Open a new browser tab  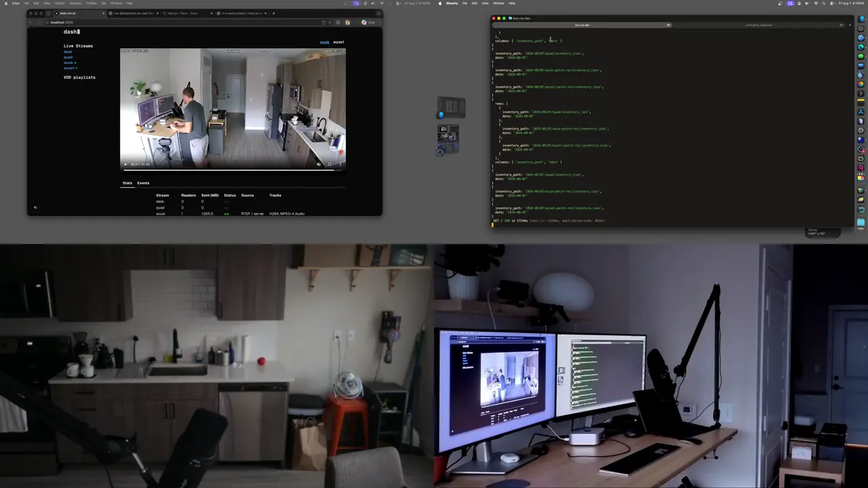273,13
